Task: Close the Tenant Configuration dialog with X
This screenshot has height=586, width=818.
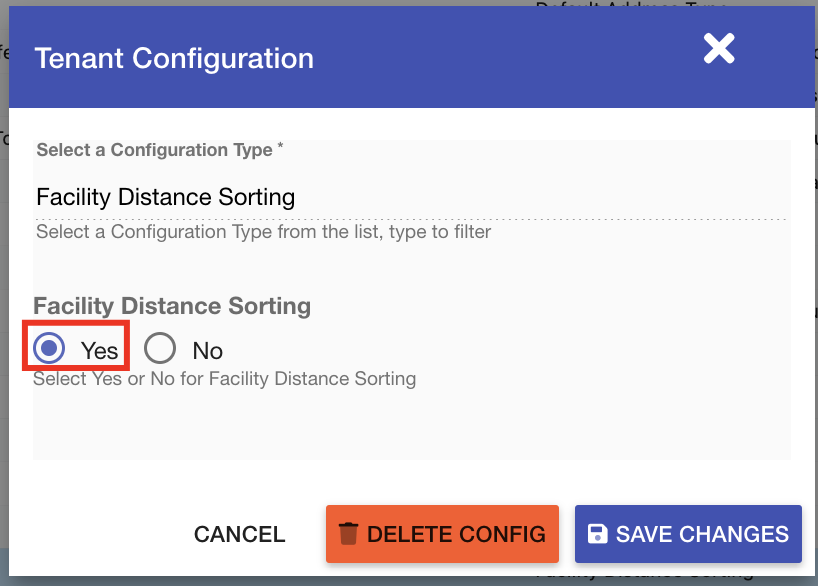Action: tap(719, 48)
